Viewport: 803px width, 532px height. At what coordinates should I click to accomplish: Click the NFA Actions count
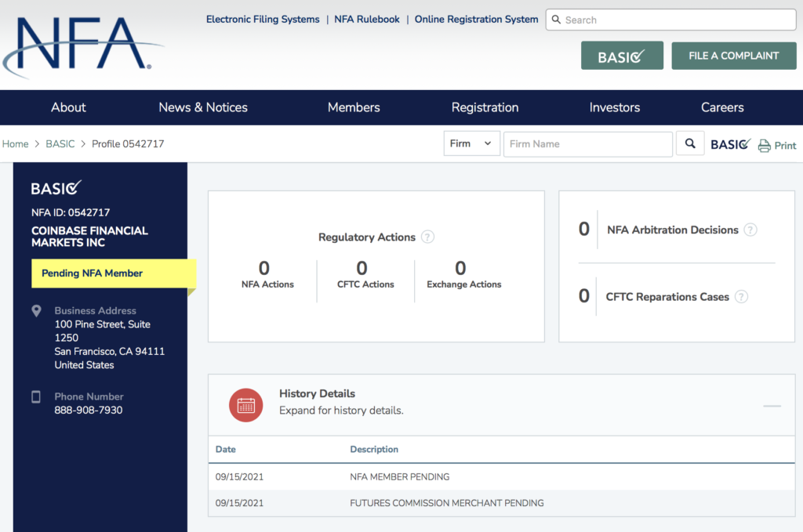pos(264,268)
